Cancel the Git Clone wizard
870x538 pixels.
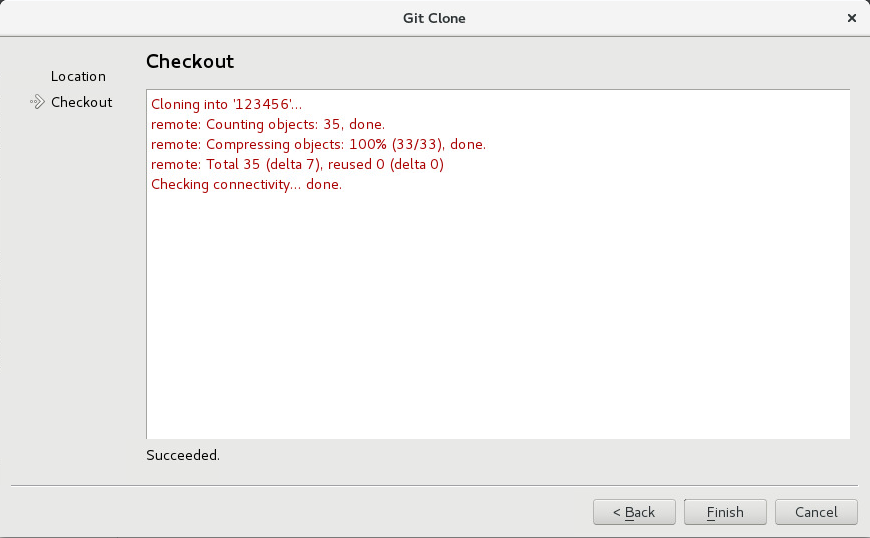point(816,512)
